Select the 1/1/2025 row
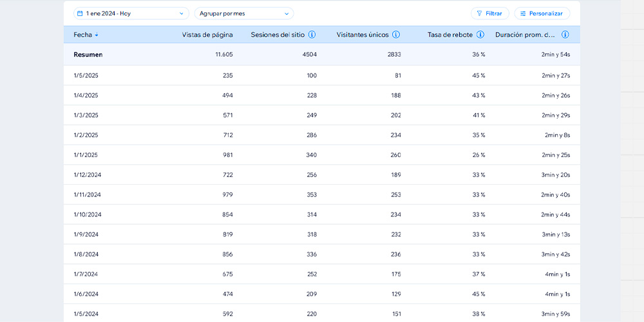Viewport: 644px width, 322px height. 322,155
